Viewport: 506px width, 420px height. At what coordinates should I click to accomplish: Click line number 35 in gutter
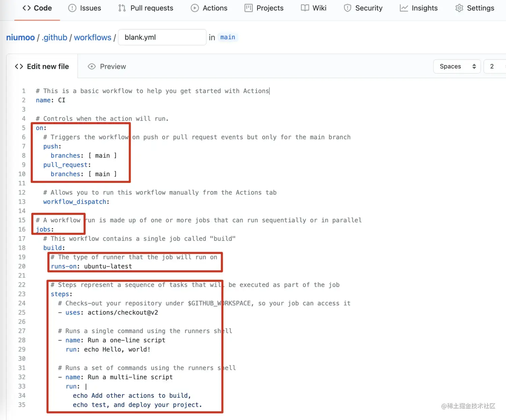coord(22,405)
